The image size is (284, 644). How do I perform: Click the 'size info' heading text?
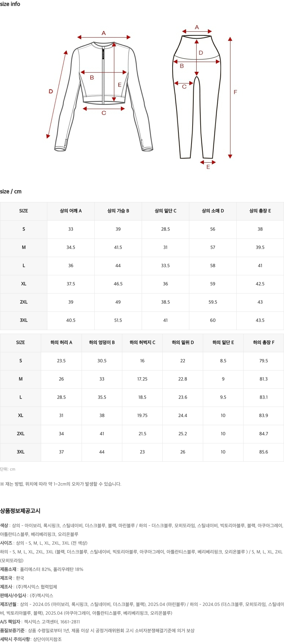click(x=10, y=4)
